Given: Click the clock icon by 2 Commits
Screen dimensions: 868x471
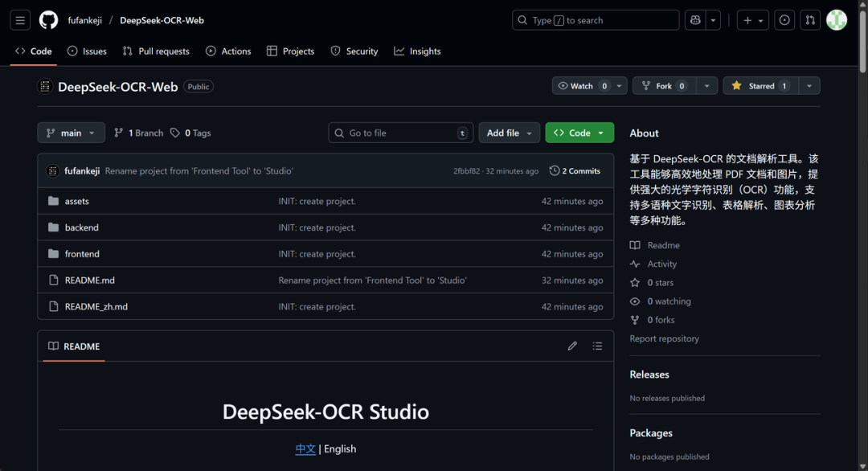Looking at the screenshot, I should pos(554,171).
